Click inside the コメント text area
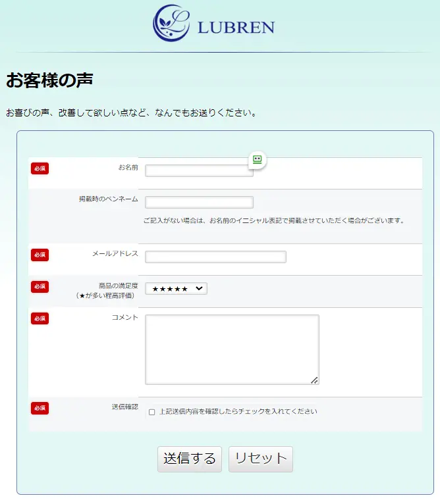This screenshot has width=440, height=504. tap(232, 349)
